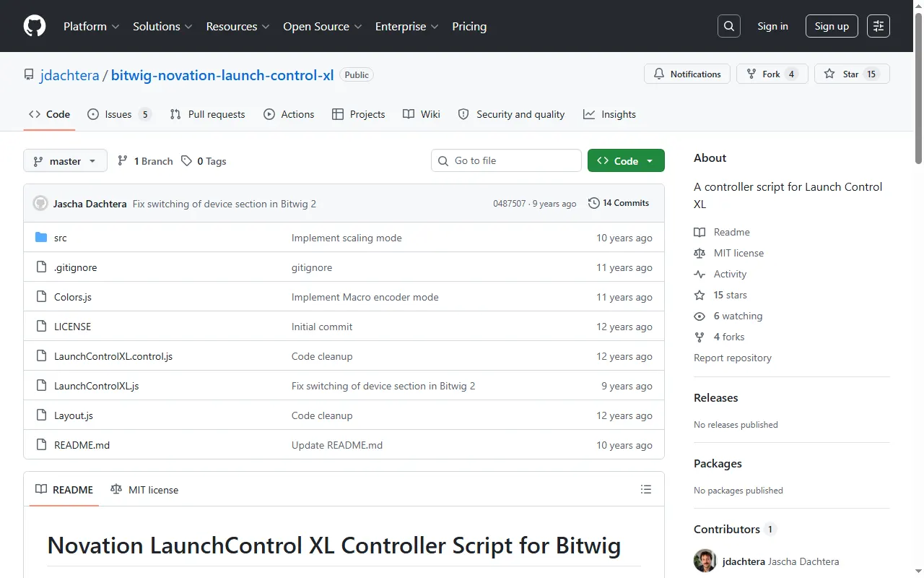Screen dimensions: 924x578
Task: Open LaunchControlXL.control.js file
Action: tap(113, 356)
